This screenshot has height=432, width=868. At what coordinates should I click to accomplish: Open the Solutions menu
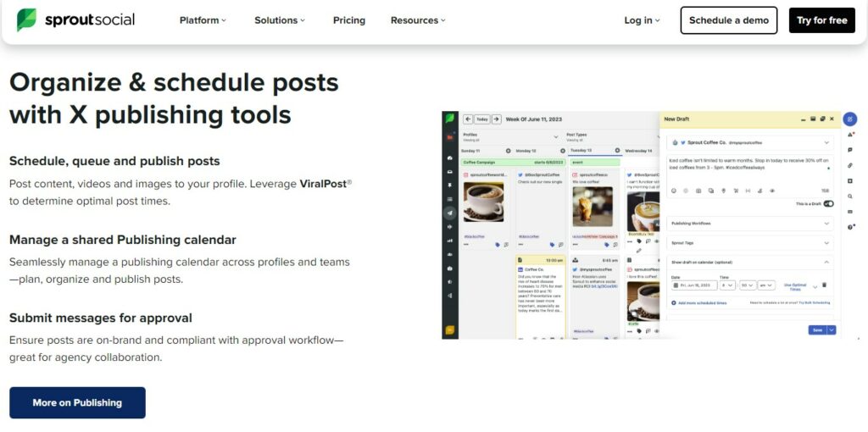coord(280,20)
